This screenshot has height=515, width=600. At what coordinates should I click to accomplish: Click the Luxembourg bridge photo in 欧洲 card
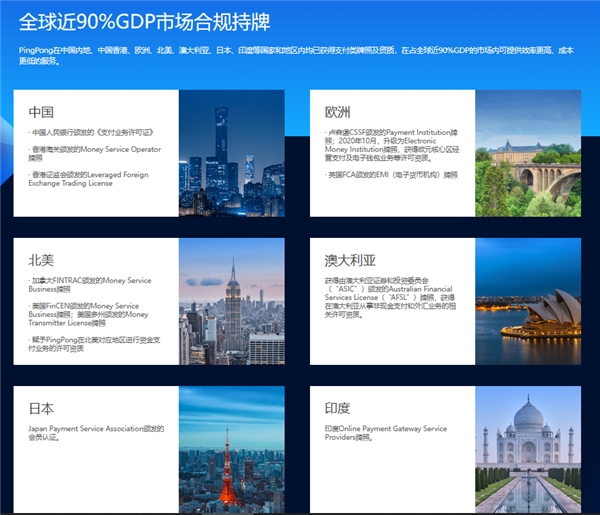[527, 154]
